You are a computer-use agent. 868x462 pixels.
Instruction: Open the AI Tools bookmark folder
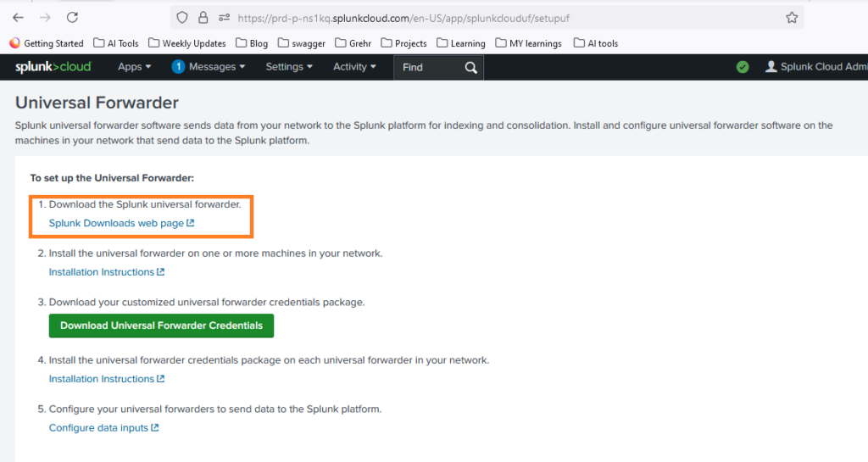115,43
